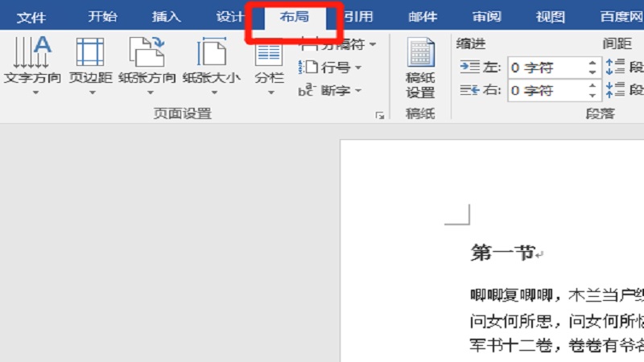The image size is (644, 362).
Task: Select the Paper Orientation (纸张方向) icon
Action: (x=147, y=53)
